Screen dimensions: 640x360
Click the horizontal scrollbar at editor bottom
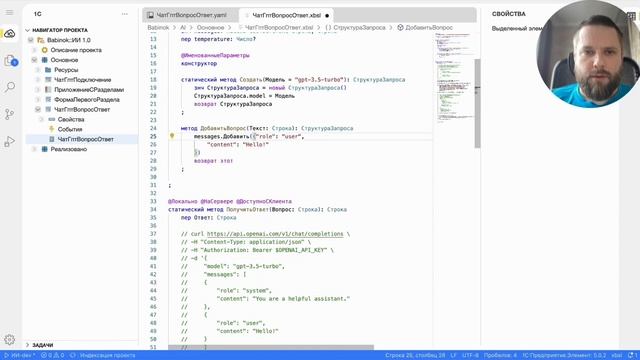271,347
